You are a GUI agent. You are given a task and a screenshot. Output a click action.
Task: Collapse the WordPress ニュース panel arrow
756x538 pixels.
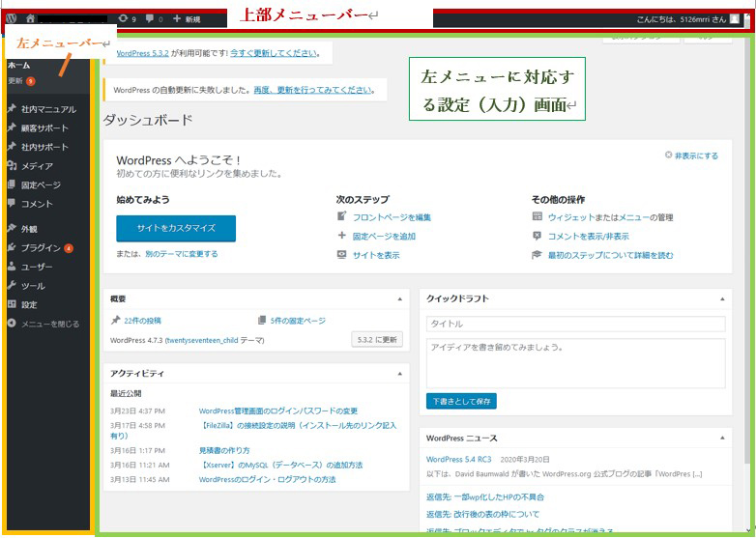[x=717, y=438]
